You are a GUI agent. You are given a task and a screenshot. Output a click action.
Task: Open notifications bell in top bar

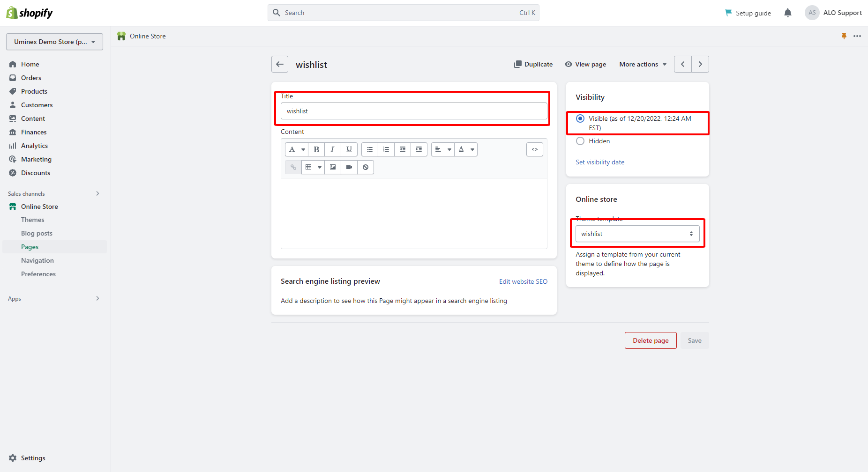tap(788, 13)
